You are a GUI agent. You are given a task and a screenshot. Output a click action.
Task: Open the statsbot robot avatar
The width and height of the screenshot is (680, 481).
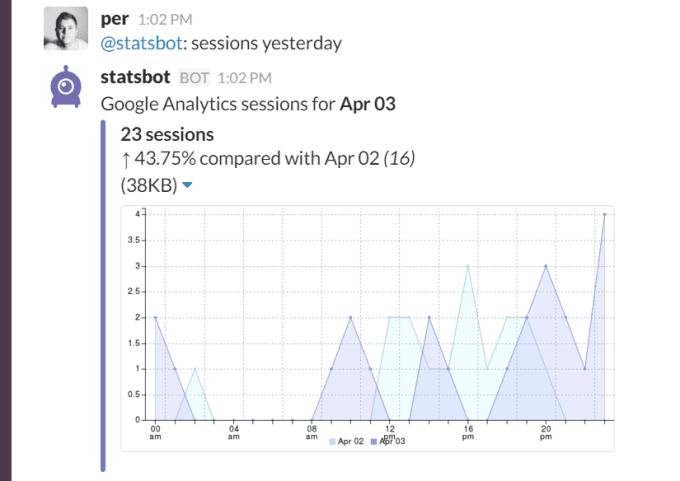[66, 86]
